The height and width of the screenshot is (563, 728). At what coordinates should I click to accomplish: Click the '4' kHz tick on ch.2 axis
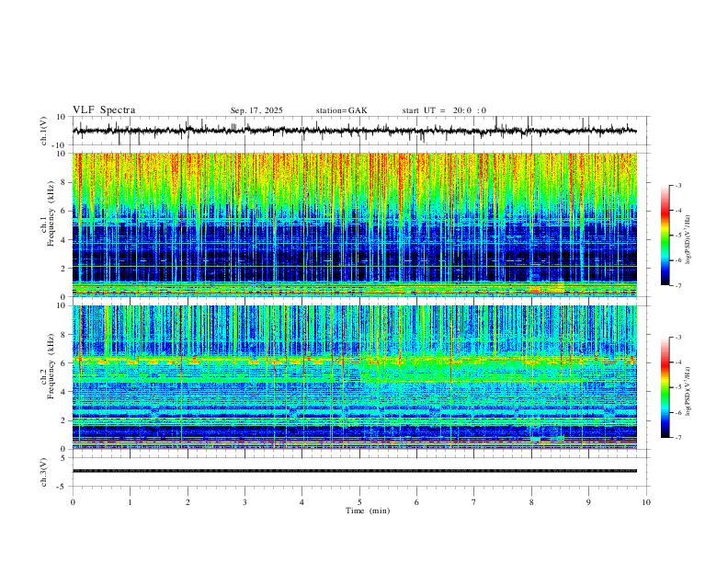[x=63, y=392]
